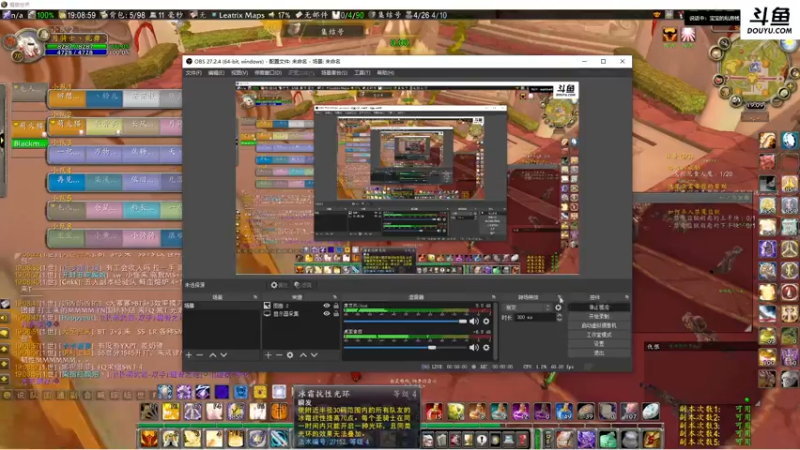The height and width of the screenshot is (450, 800).
Task: Open the 停靠窗口(D) menu in OBS
Action: click(268, 73)
